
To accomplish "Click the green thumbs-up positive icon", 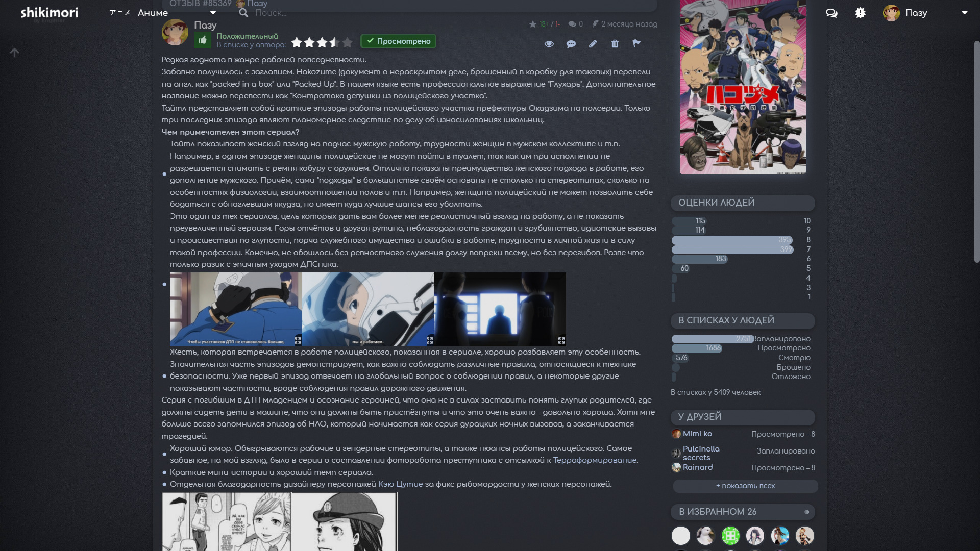I will pos(203,40).
